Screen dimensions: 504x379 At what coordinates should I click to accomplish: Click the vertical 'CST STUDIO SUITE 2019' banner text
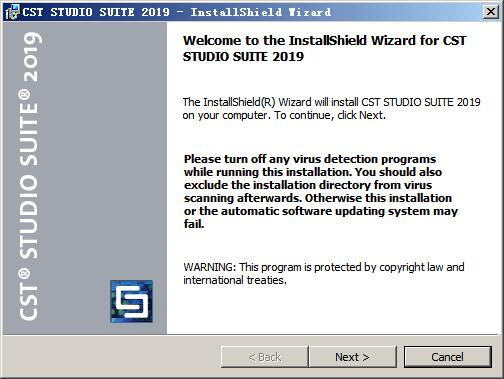point(29,176)
